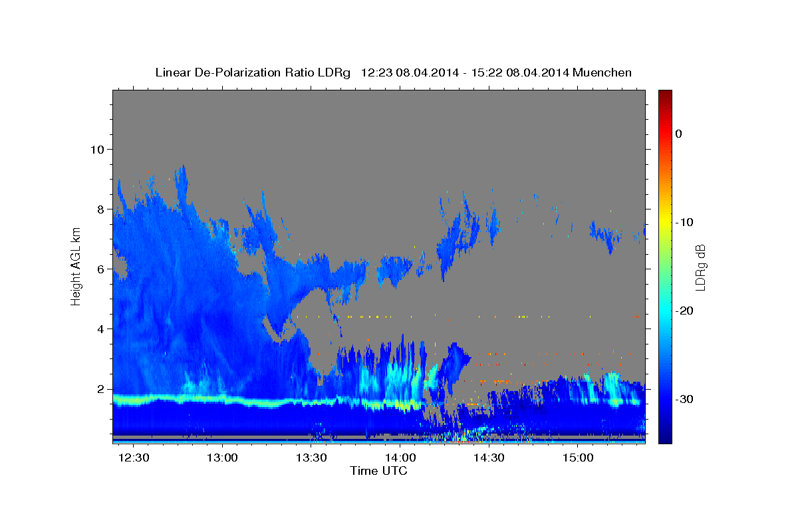Click the 15:00 time tick label
Viewport: 798px width, 532px height.
[578, 458]
